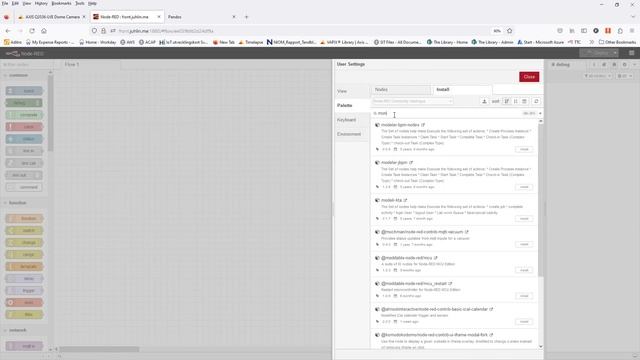Switch to the Nodes tab
This screenshot has height=360, width=640.
[x=400, y=89]
